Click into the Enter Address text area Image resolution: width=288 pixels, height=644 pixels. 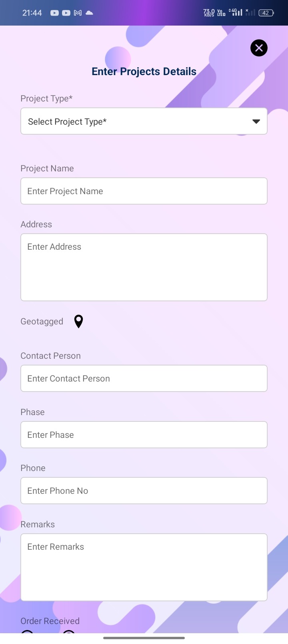click(x=144, y=267)
